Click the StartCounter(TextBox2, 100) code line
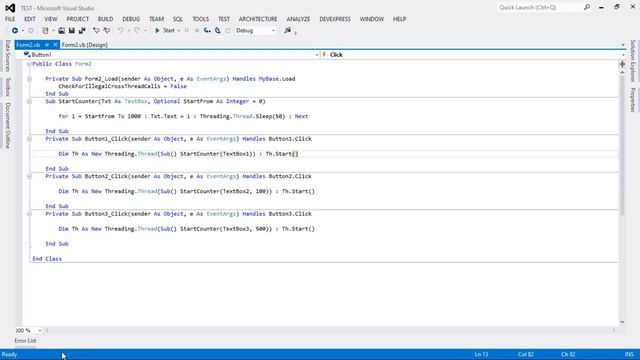This screenshot has height=360, width=640. tap(187, 191)
